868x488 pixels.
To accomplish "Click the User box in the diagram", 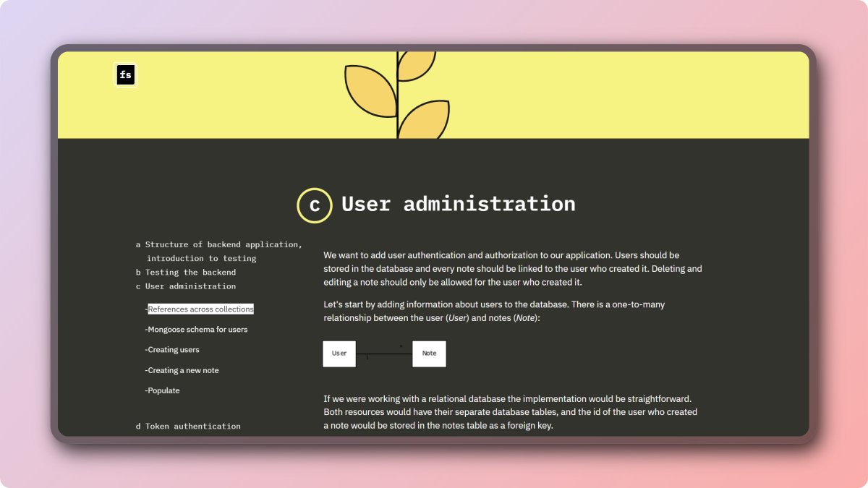I will 339,354.
